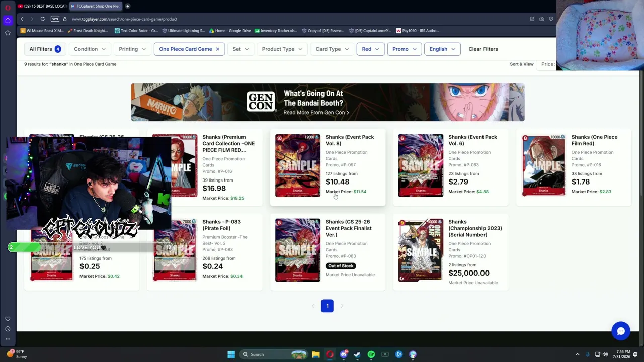Expand the Product Type filter dropdown
The image size is (644, 362).
[x=282, y=49]
